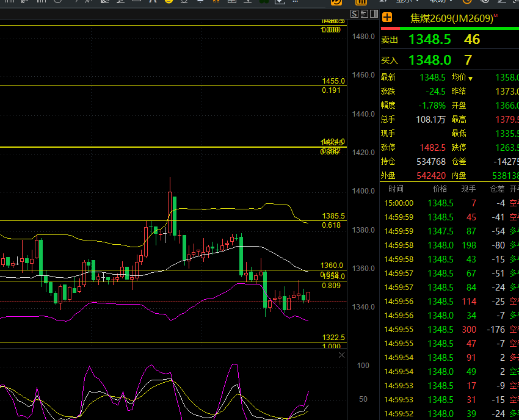
Task: Click the download box toolbar icon
Action: (280, 1)
